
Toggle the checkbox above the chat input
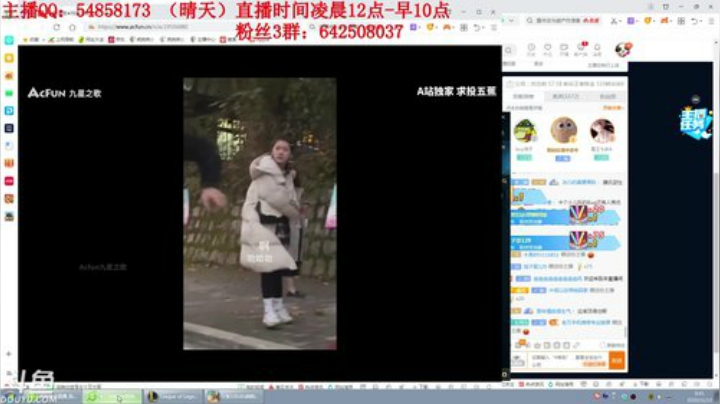coord(602,345)
